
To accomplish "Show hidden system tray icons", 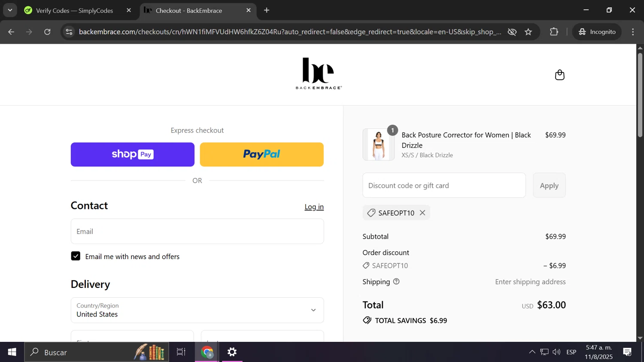I will [532, 352].
